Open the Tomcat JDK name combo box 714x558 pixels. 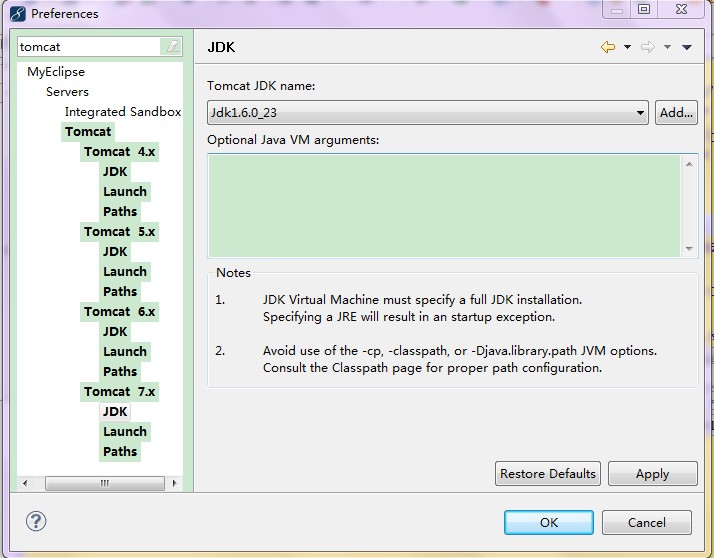tap(428, 113)
